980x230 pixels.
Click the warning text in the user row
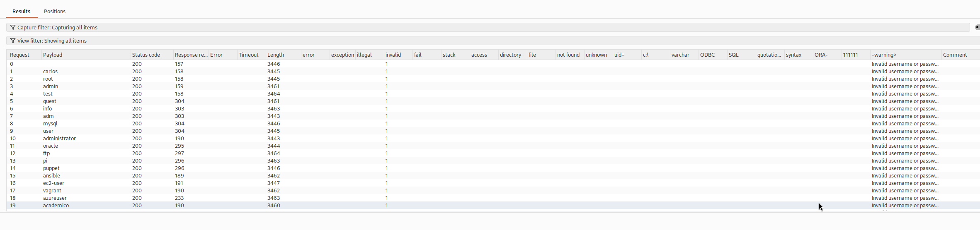tap(905, 131)
